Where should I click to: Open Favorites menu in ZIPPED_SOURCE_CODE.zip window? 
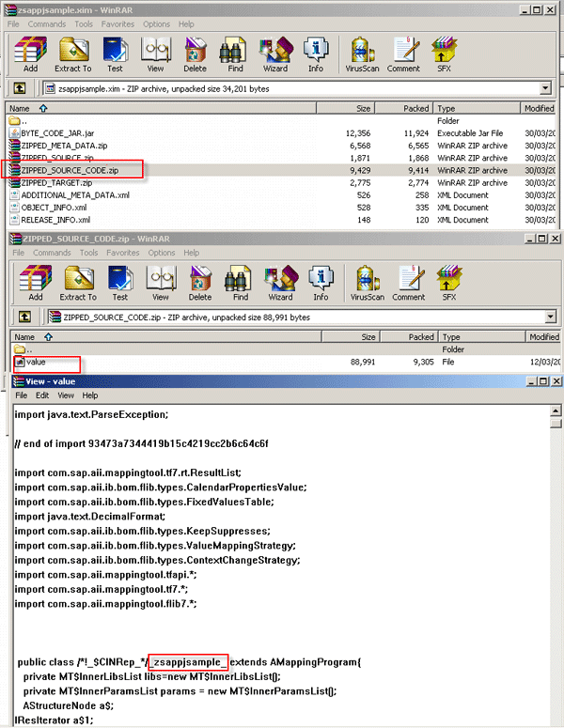[122, 253]
